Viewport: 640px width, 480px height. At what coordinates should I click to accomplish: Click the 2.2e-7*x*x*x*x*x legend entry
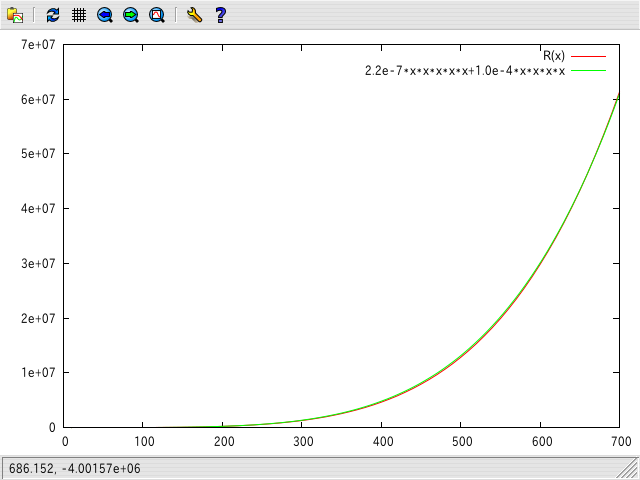click(465, 71)
